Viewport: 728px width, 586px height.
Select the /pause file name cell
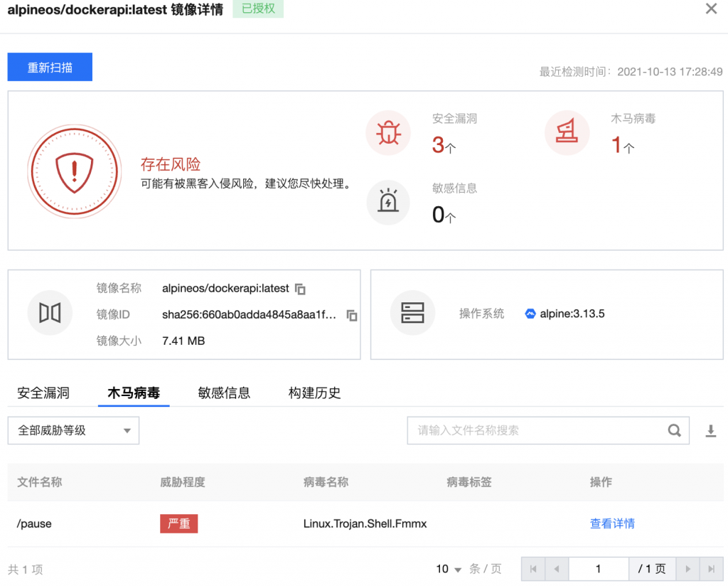click(34, 524)
